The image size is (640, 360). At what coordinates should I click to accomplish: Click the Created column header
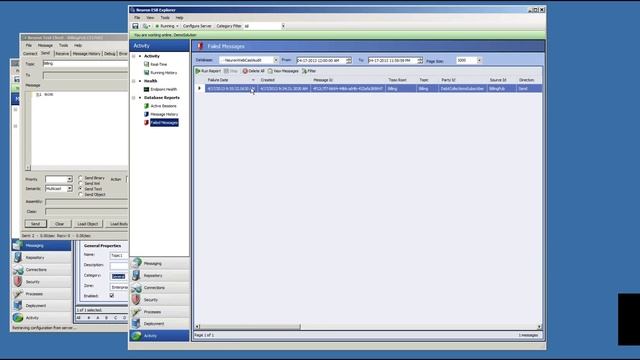[x=283, y=80]
